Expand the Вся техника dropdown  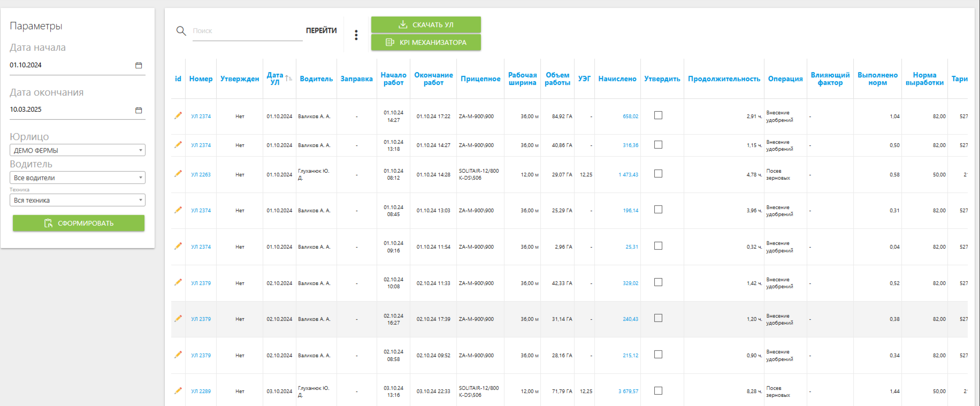78,200
